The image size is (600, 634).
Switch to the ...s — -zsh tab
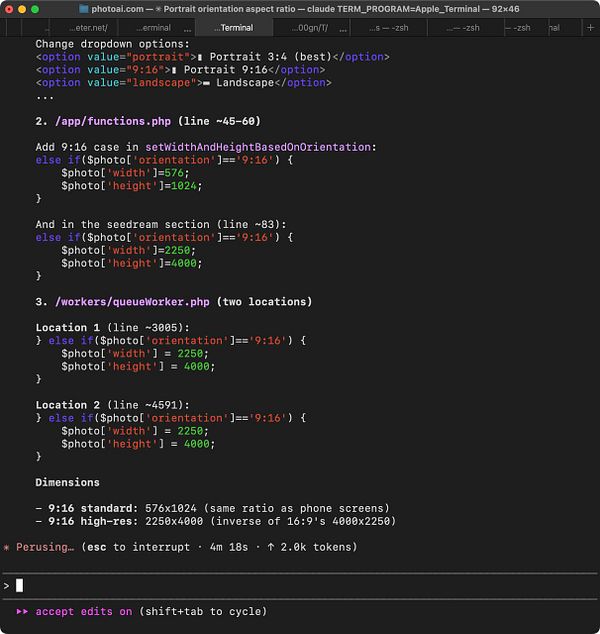[x=389, y=28]
